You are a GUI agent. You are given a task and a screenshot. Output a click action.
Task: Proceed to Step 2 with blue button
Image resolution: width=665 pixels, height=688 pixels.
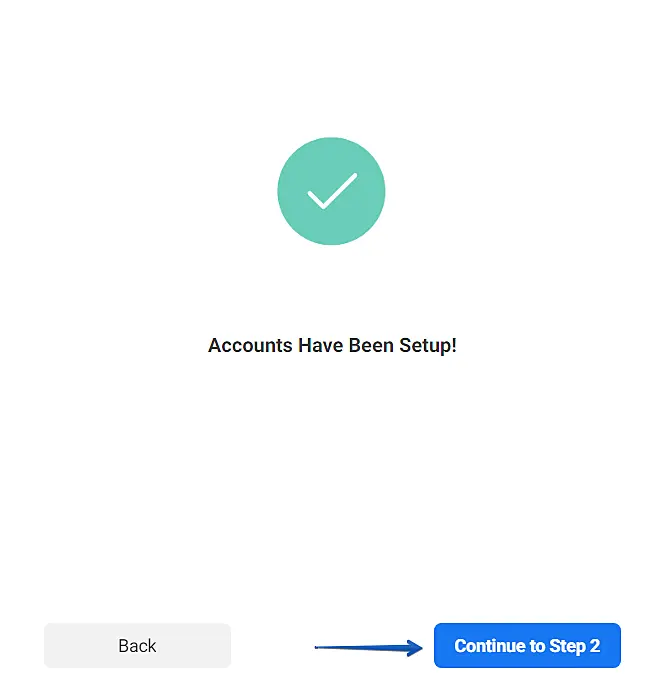point(527,646)
